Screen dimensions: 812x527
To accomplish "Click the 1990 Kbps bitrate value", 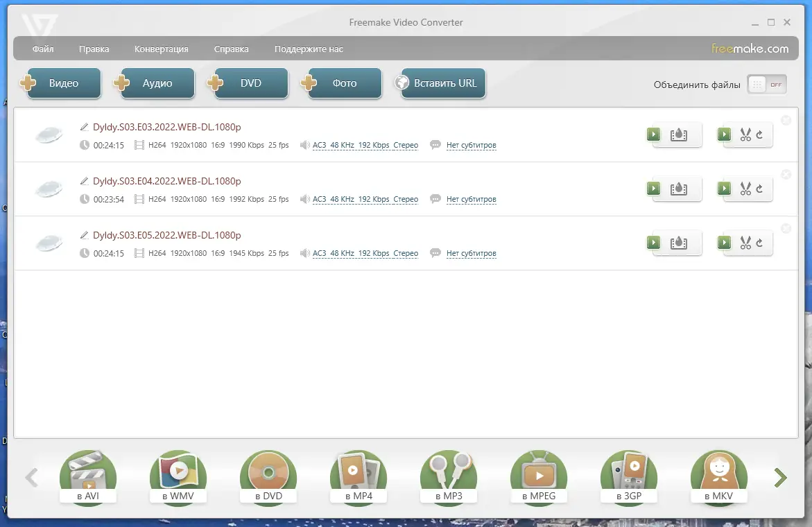I will 246,145.
